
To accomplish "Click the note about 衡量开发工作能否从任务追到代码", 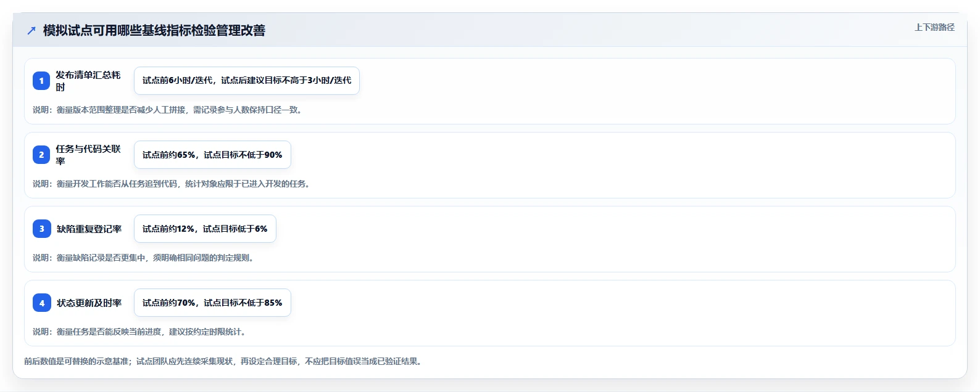I will [x=171, y=184].
